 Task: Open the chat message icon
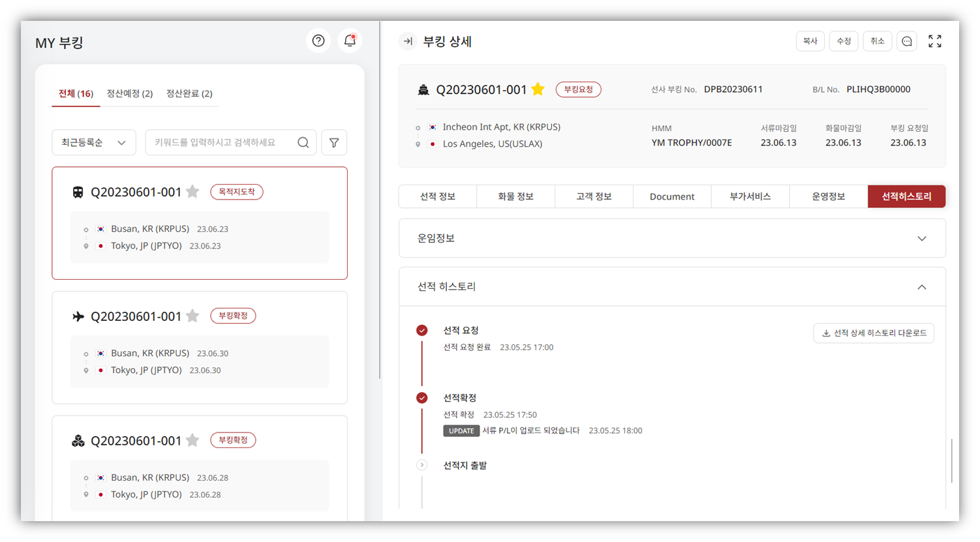[907, 42]
